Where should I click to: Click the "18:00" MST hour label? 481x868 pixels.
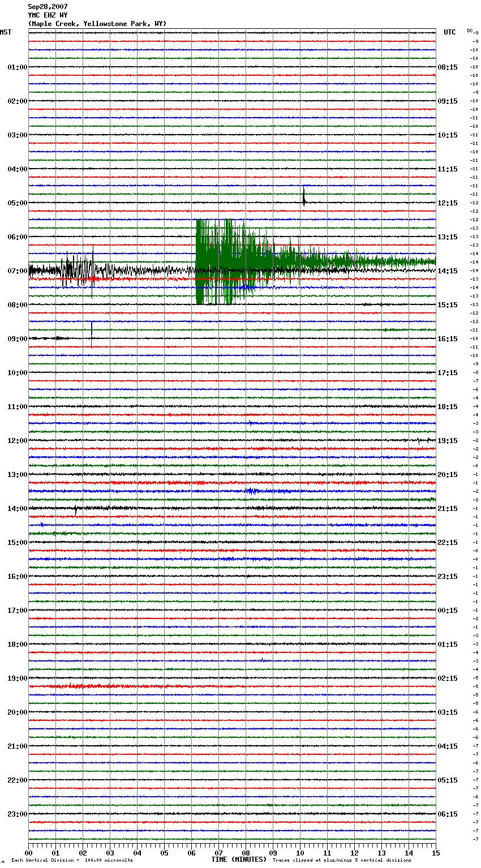(18, 644)
